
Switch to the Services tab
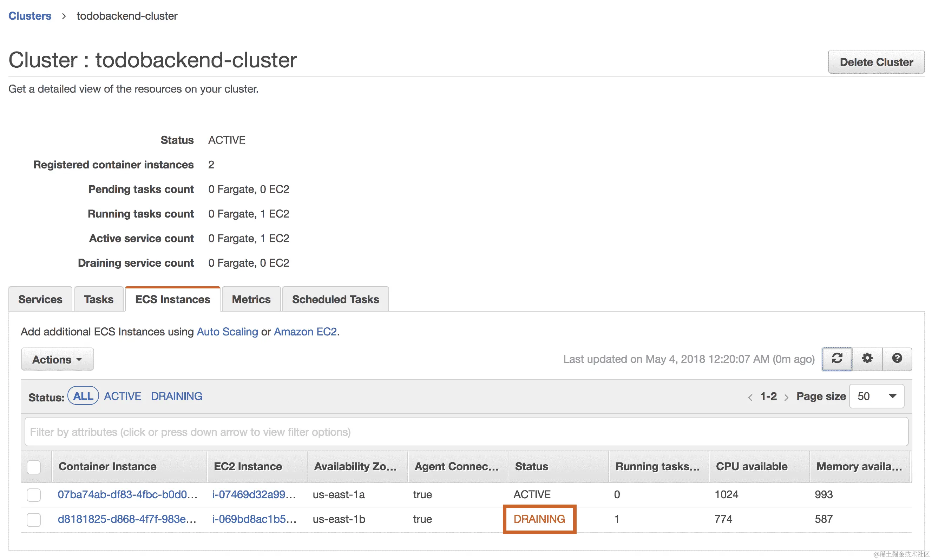pos(40,299)
